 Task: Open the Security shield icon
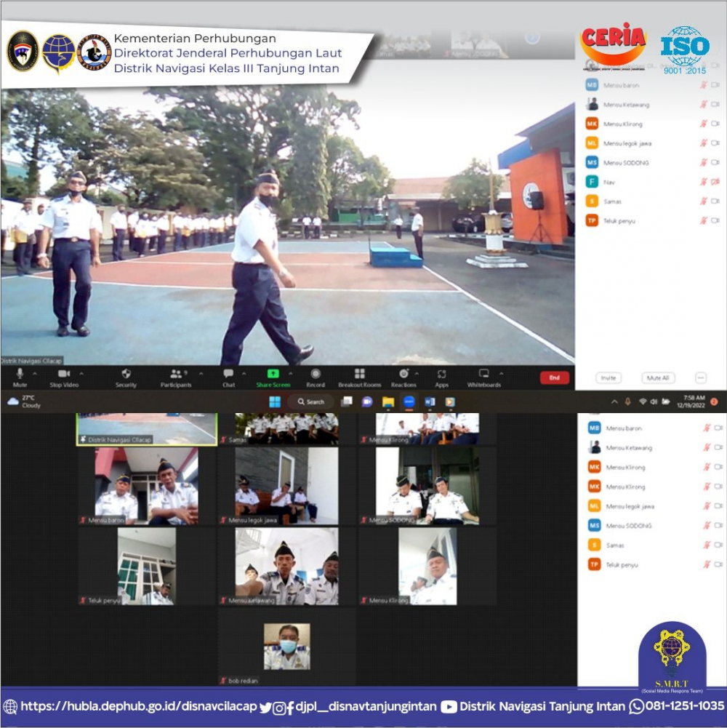point(126,374)
